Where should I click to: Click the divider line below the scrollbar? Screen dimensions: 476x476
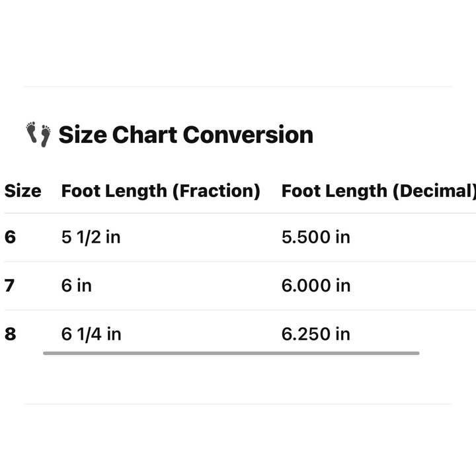point(238,404)
